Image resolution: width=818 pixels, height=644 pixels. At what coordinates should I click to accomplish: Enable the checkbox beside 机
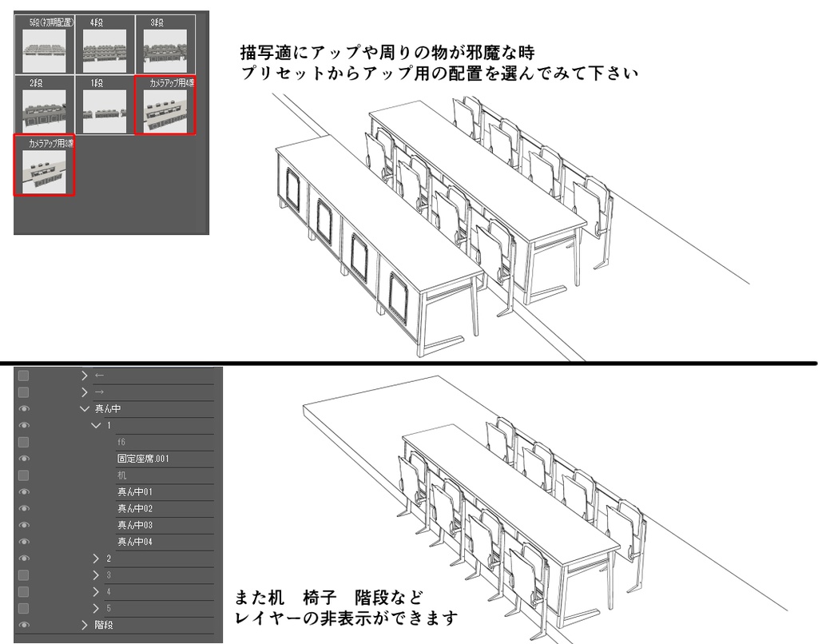pyautogui.click(x=22, y=475)
